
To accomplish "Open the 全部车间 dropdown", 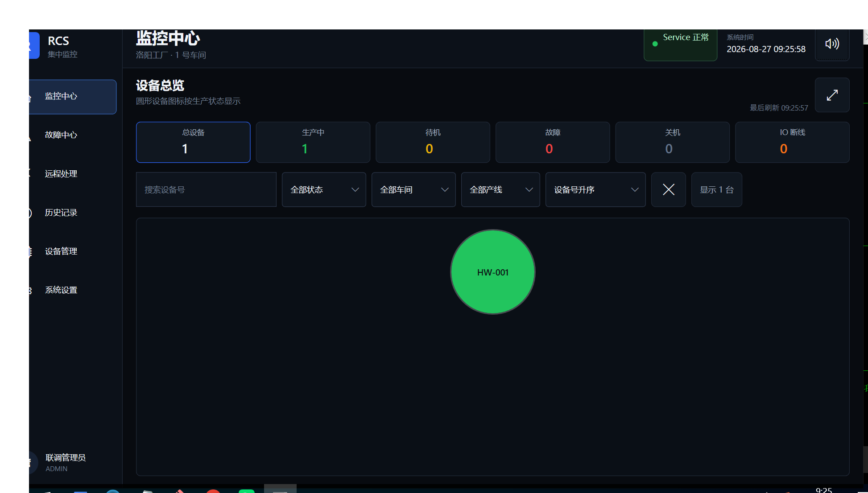I will [413, 189].
